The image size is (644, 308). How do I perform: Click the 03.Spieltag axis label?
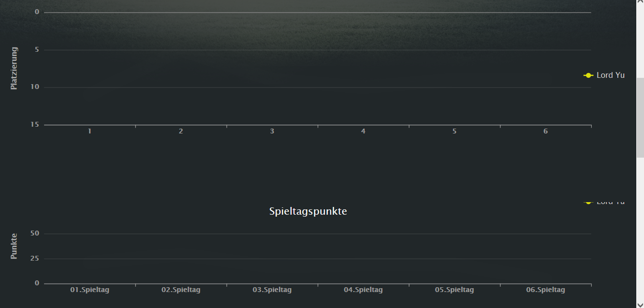coord(272,290)
